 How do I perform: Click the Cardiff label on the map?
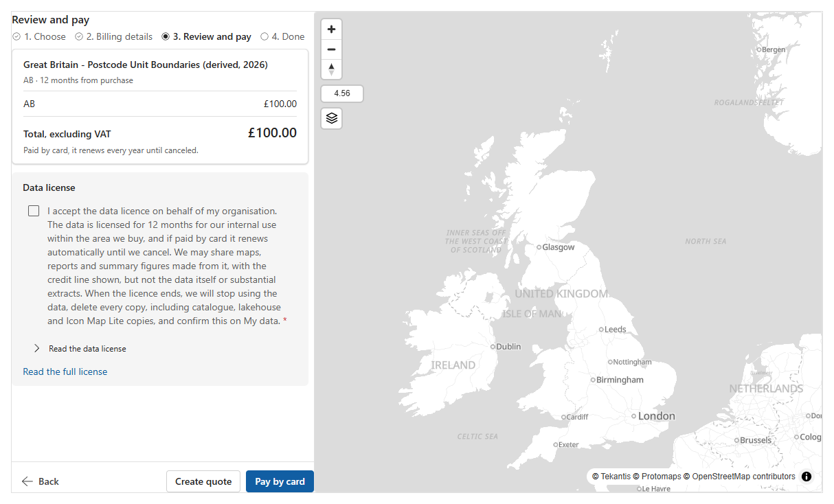(x=577, y=417)
